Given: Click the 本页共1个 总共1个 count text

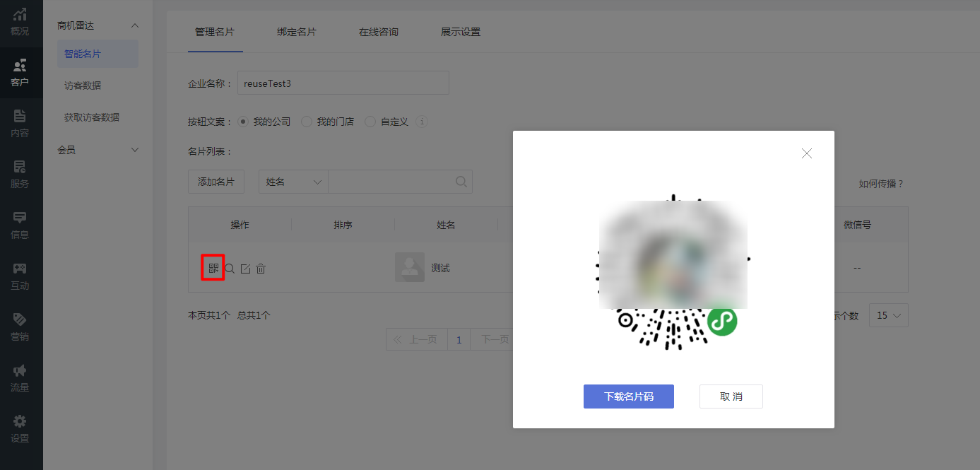Looking at the screenshot, I should click(x=229, y=315).
